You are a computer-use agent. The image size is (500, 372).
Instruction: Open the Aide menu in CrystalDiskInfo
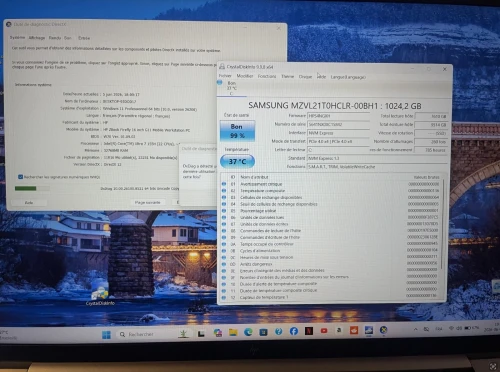(x=321, y=77)
